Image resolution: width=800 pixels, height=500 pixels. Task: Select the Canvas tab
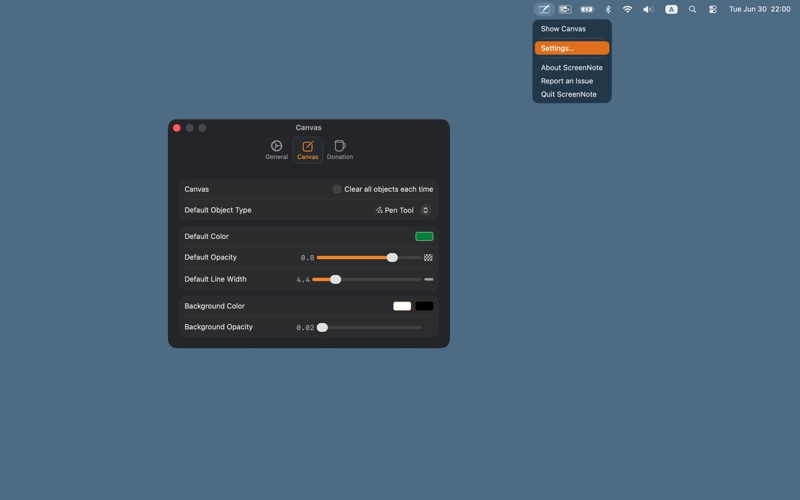[308, 150]
